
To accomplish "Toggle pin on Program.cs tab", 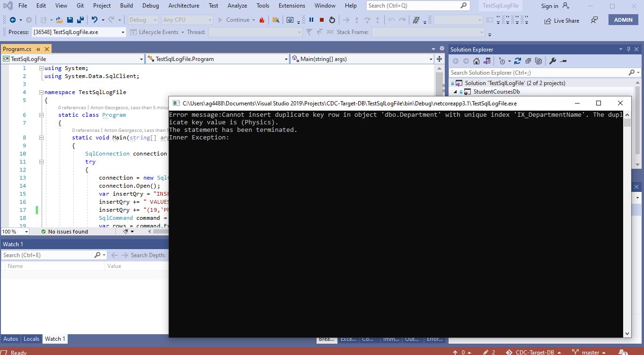I will click(x=38, y=49).
